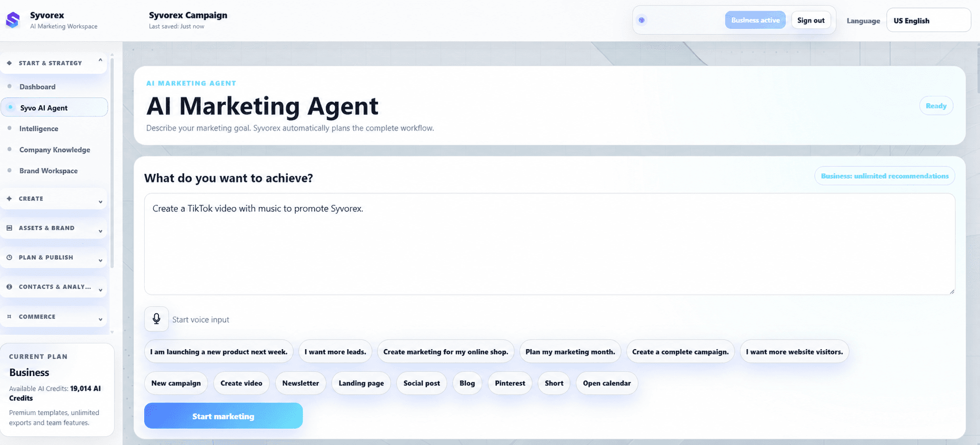Click the microphone voice input icon
980x445 pixels.
point(156,319)
